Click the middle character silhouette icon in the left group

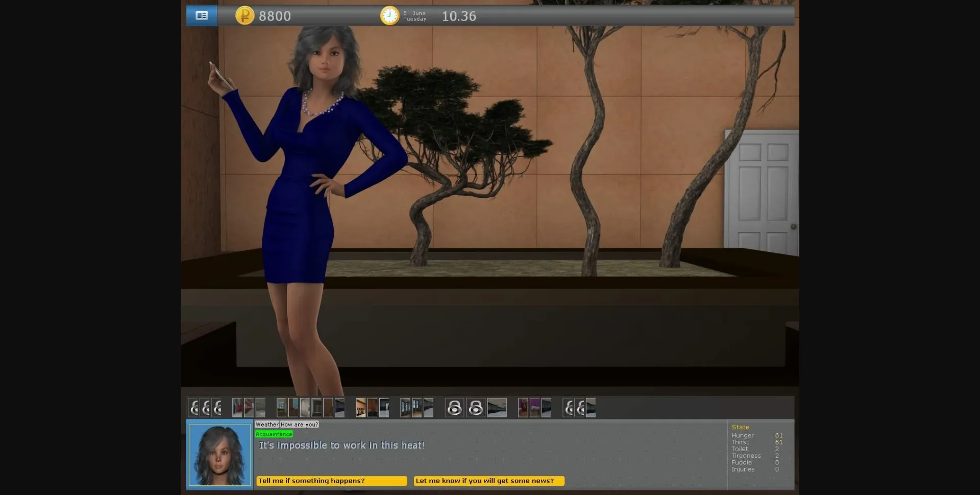tap(205, 408)
